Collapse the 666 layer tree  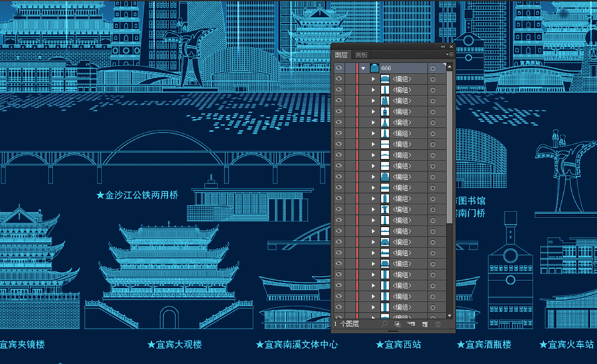[x=364, y=68]
